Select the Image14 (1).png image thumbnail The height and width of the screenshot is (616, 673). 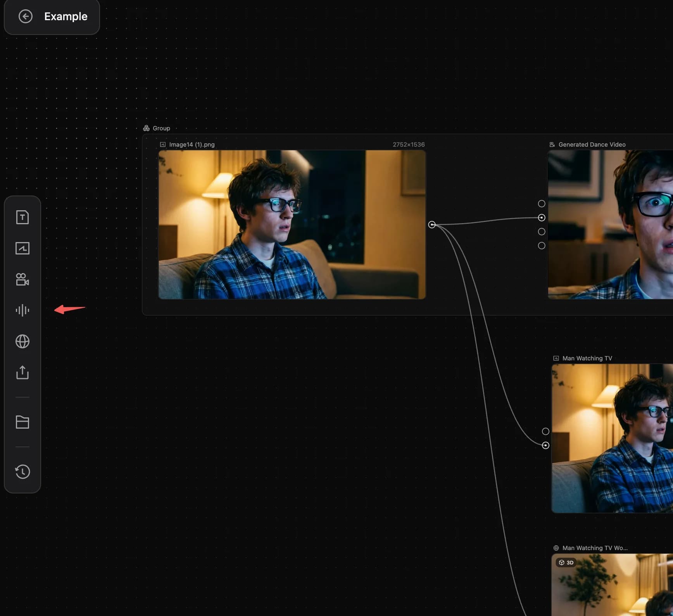coord(292,225)
